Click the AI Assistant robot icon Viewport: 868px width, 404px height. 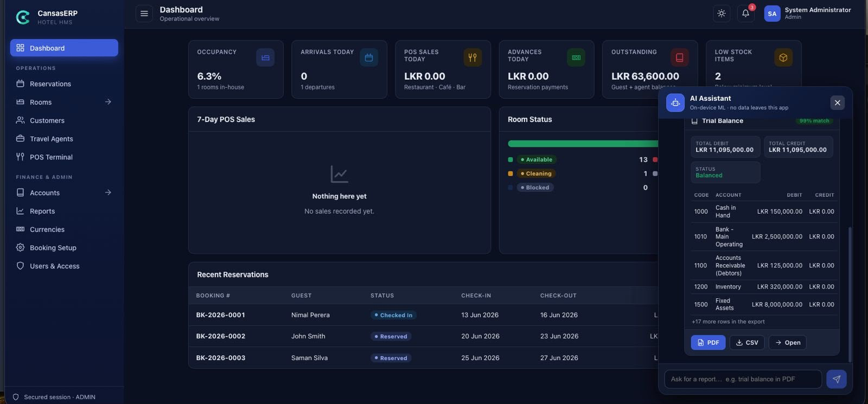coord(675,102)
